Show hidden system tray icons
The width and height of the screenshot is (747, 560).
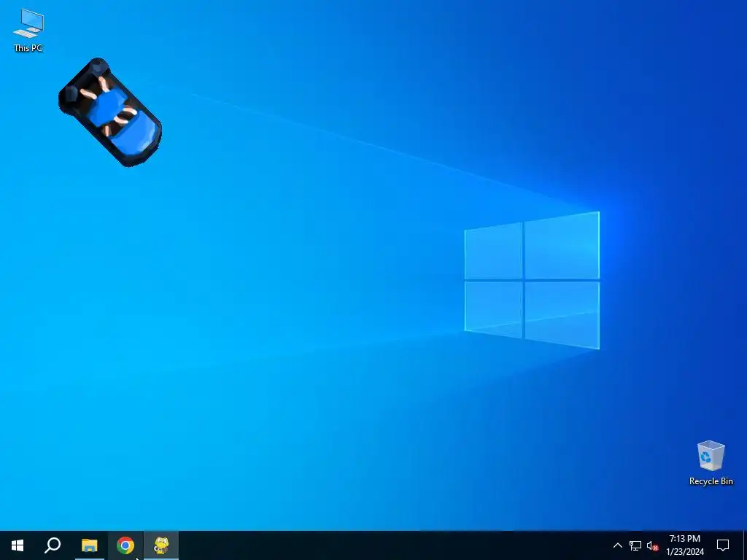point(617,545)
